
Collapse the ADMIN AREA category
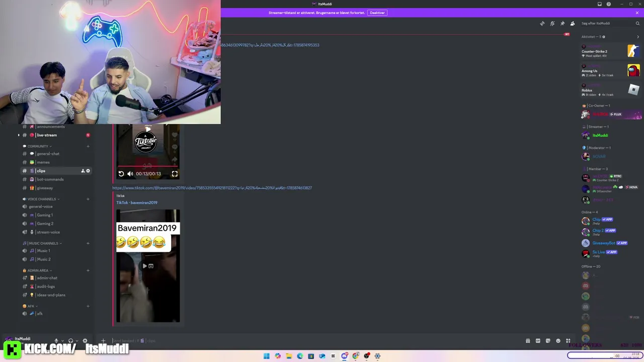click(37, 270)
